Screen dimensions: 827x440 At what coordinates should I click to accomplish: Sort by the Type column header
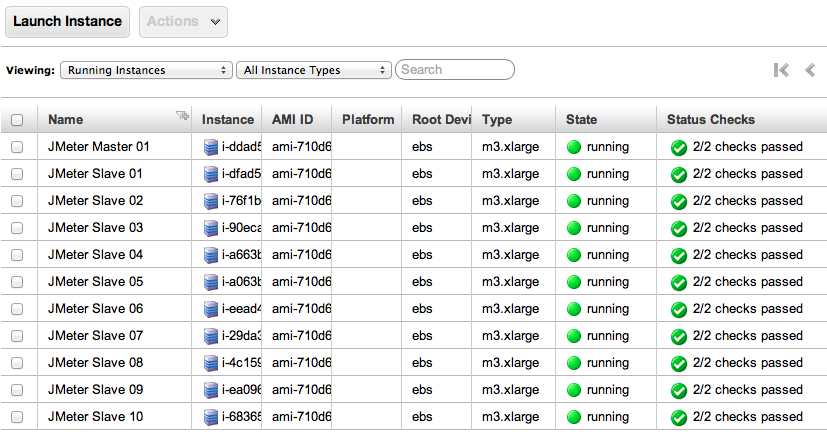513,119
